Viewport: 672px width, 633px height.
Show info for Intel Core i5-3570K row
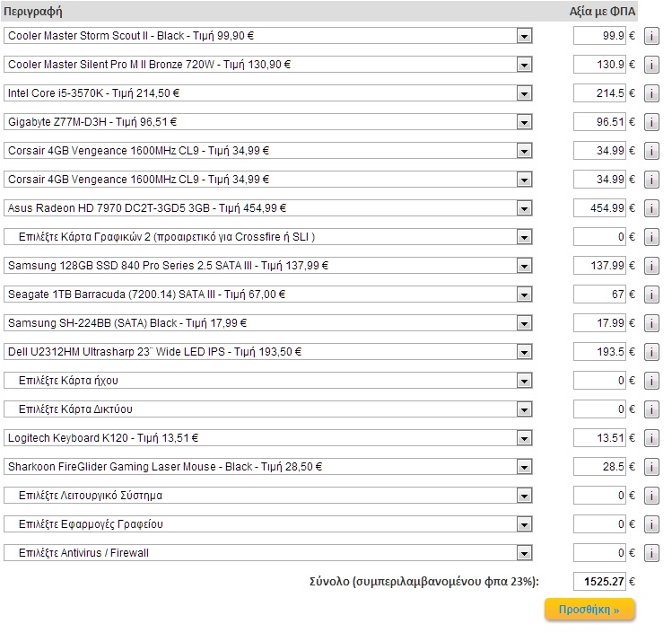tap(651, 93)
